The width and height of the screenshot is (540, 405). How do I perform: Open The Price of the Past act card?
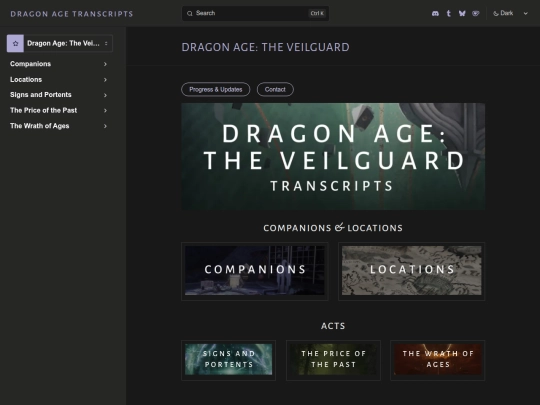click(333, 360)
